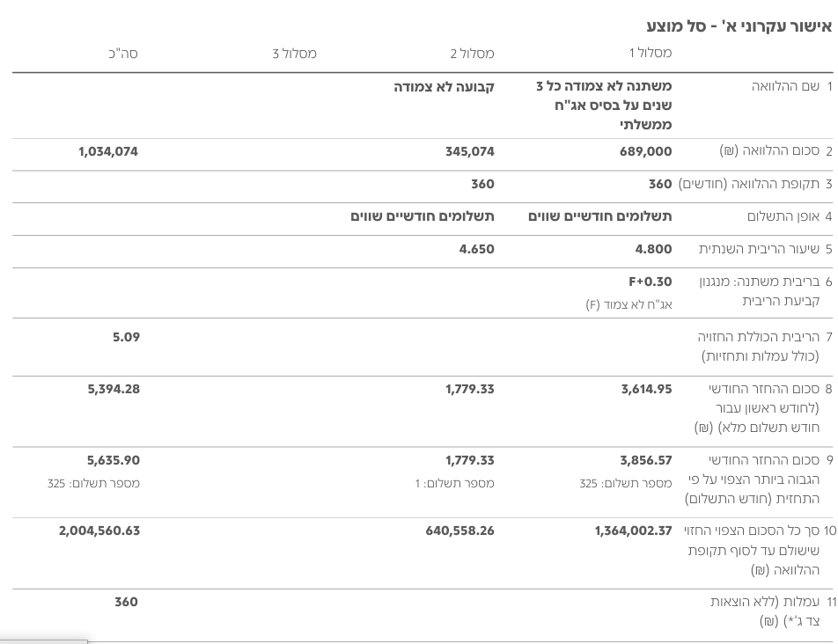Viewport: 838px width, 644px height.
Task: Select the 5,635.90 highest total repayment
Action: pos(113,461)
